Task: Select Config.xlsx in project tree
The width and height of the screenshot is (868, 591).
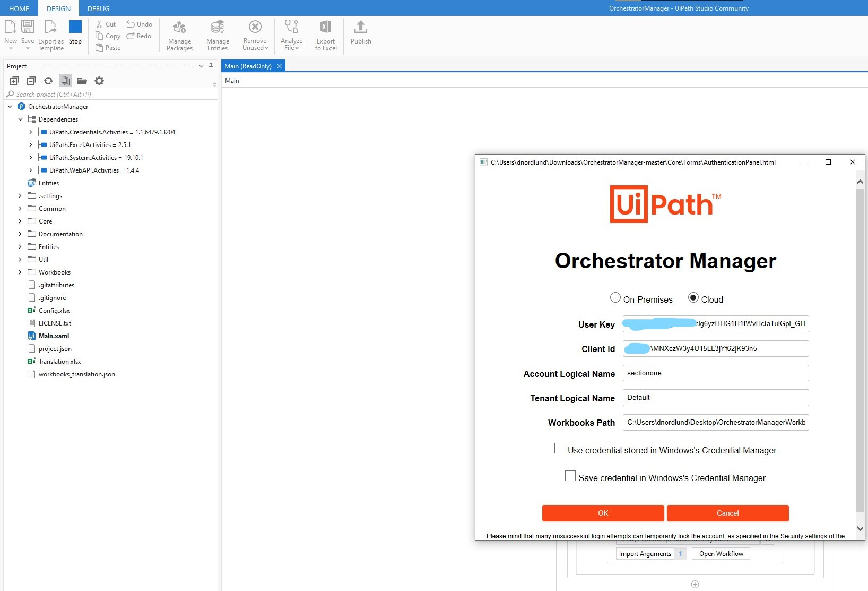Action: coord(54,311)
